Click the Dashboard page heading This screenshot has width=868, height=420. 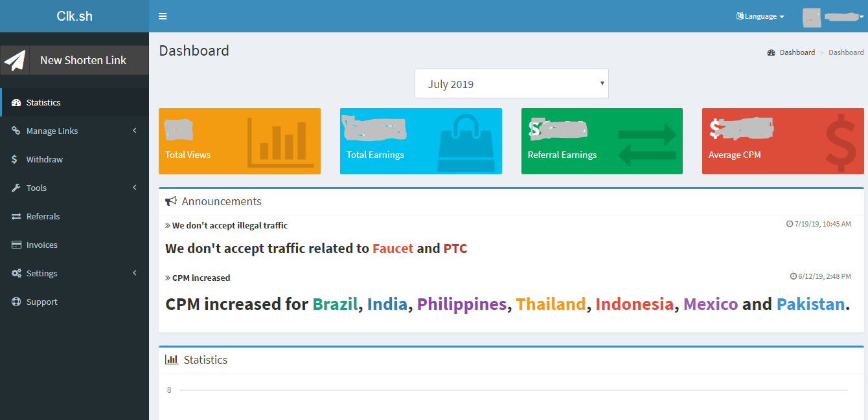click(x=194, y=50)
